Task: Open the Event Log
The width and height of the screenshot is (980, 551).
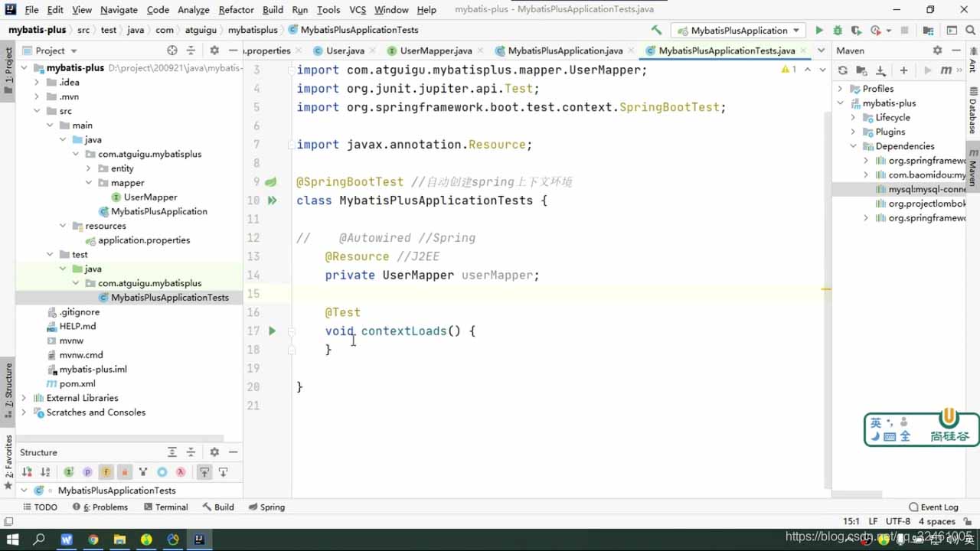Action: (x=933, y=507)
